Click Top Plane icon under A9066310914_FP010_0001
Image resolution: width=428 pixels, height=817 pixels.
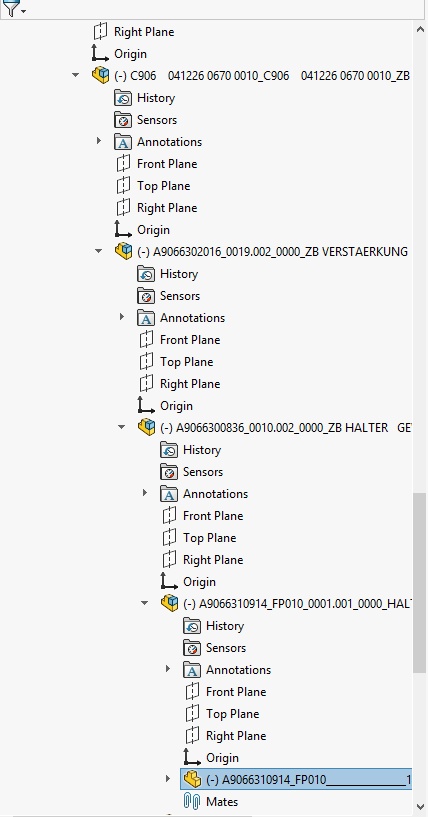[192, 714]
